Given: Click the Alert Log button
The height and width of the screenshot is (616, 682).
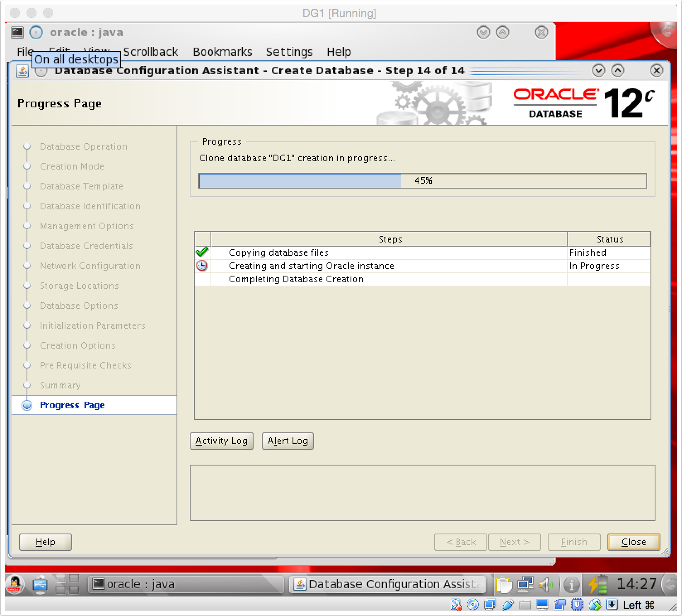Looking at the screenshot, I should click(x=288, y=441).
